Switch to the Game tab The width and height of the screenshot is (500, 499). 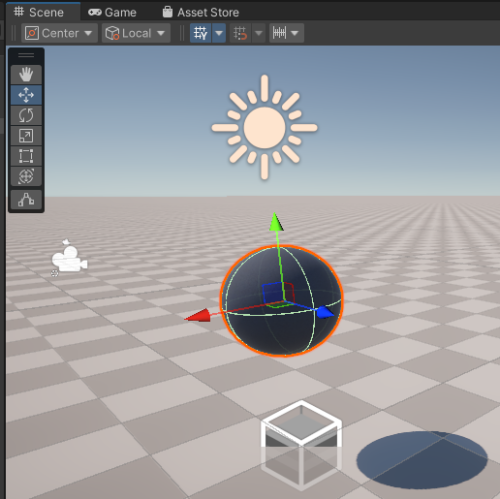112,12
